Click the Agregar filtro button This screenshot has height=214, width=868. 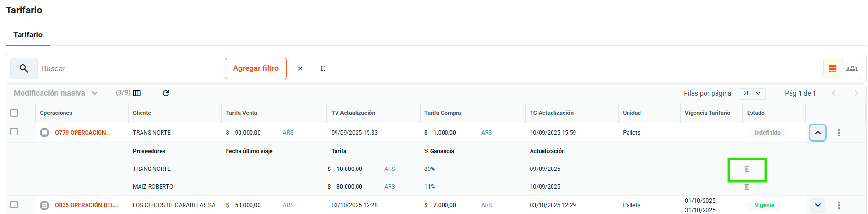coord(255,68)
